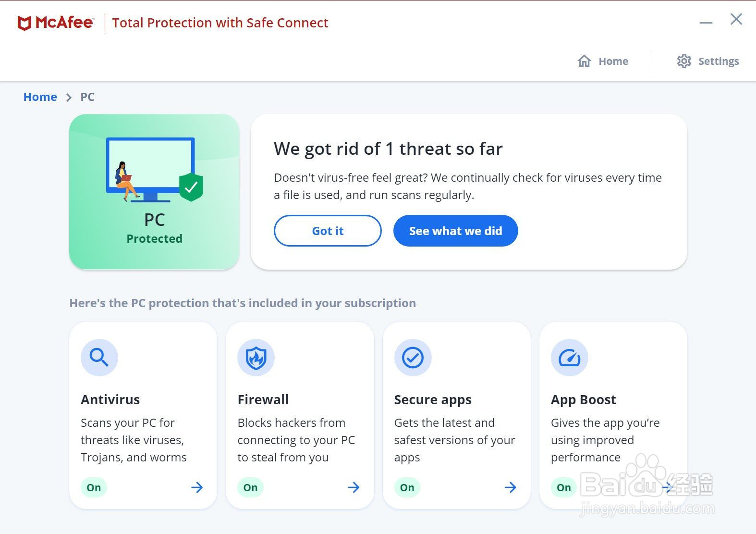Click the Secure apps checkmark icon
Viewport: 756px width, 534px height.
pos(413,358)
